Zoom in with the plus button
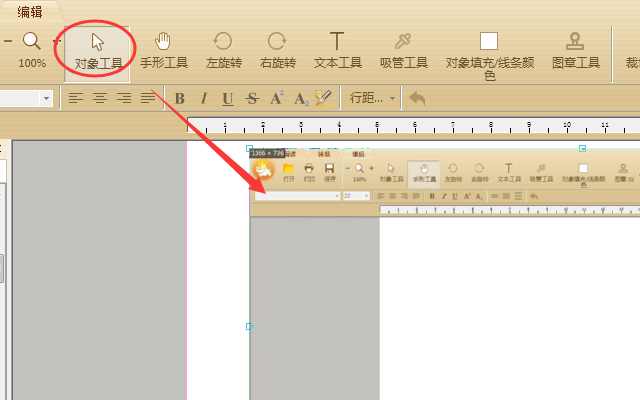Screen dimensions: 640x400 [x=57, y=41]
